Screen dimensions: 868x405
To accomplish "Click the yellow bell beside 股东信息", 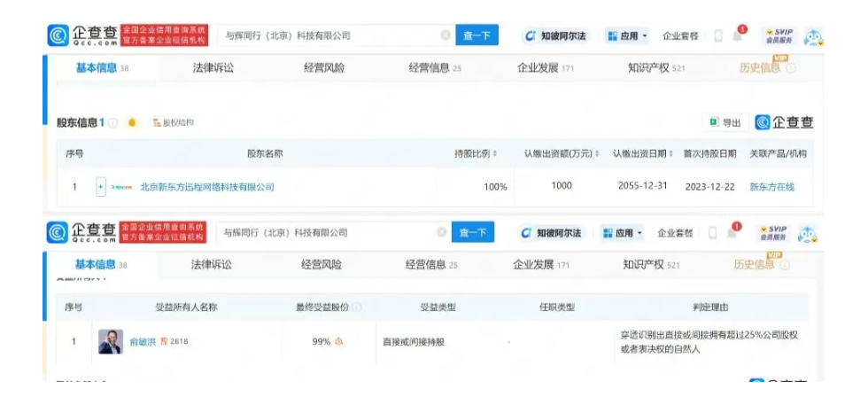I will [x=132, y=122].
